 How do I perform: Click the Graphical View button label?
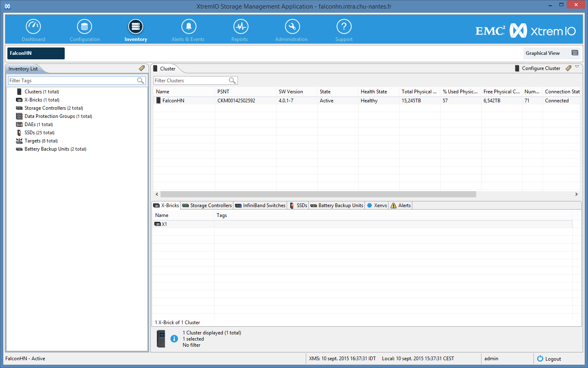[x=543, y=53]
